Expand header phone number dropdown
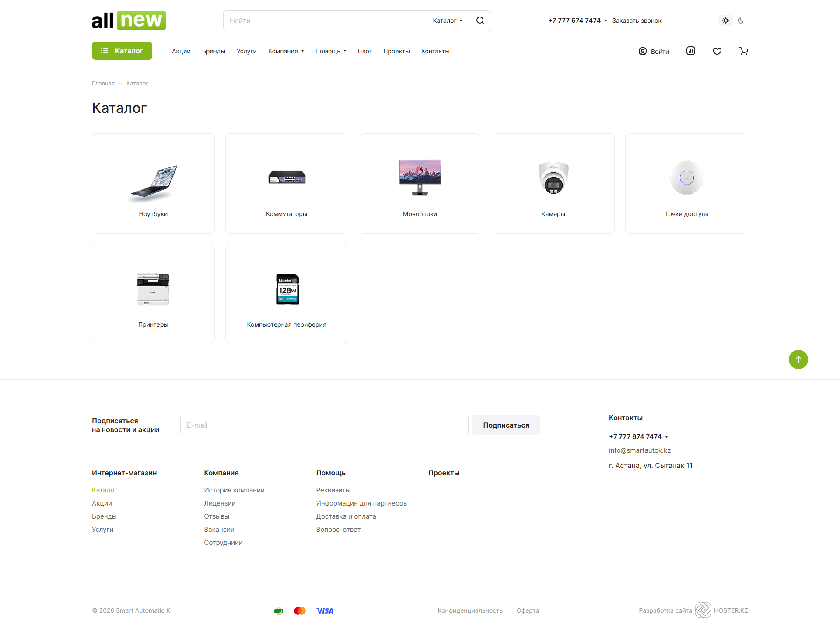Image resolution: width=840 pixels, height=638 pixels. [x=605, y=21]
